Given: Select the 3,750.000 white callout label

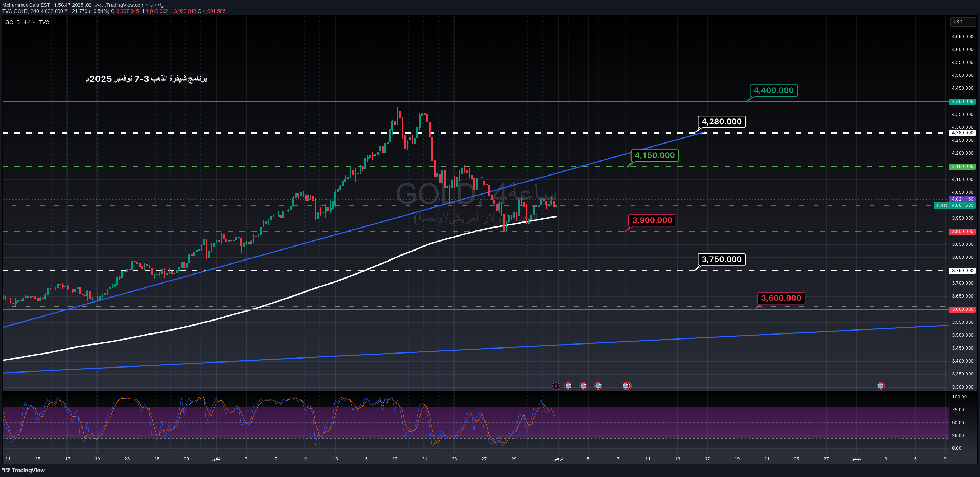Looking at the screenshot, I should tap(721, 259).
